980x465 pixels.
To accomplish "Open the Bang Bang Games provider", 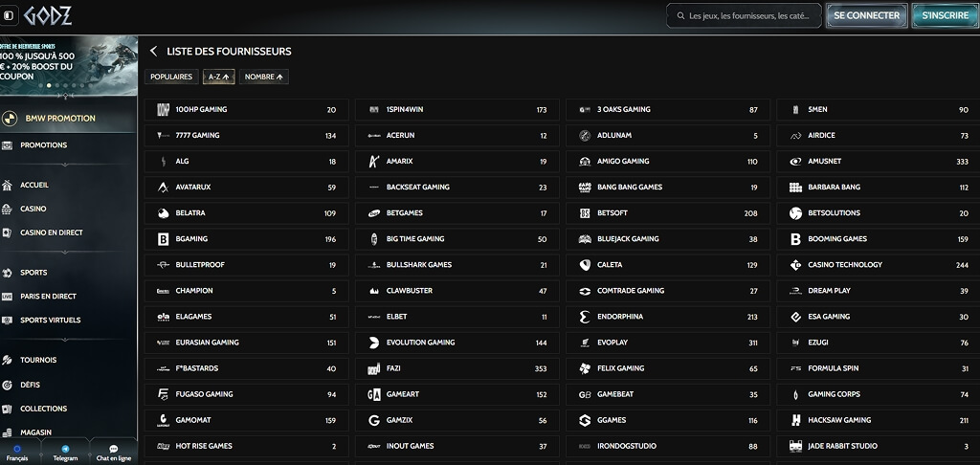I will (x=668, y=187).
